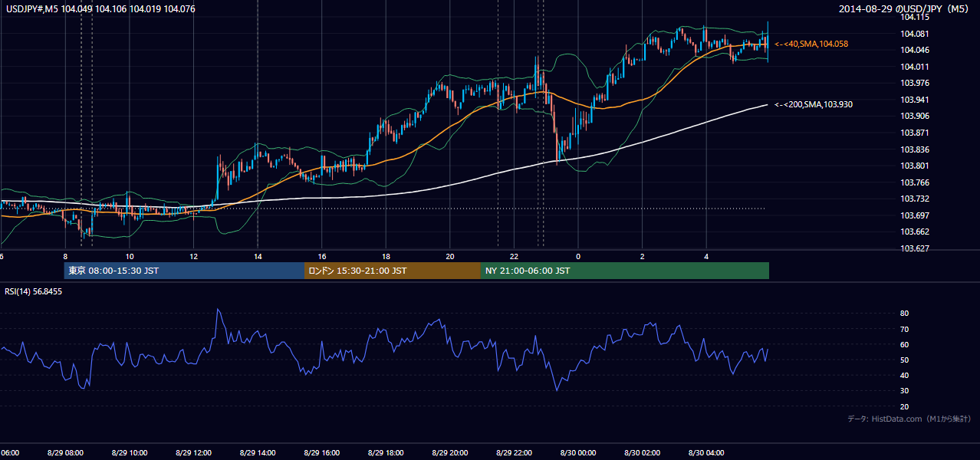The image size is (980, 460).
Task: Click price level 104.011 on the axis
Action: (x=915, y=67)
